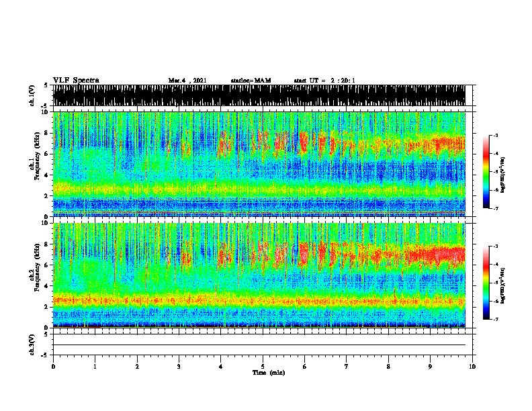
Task: Click the intense red band ending ch.2 spectrogram
Action: tap(436, 255)
